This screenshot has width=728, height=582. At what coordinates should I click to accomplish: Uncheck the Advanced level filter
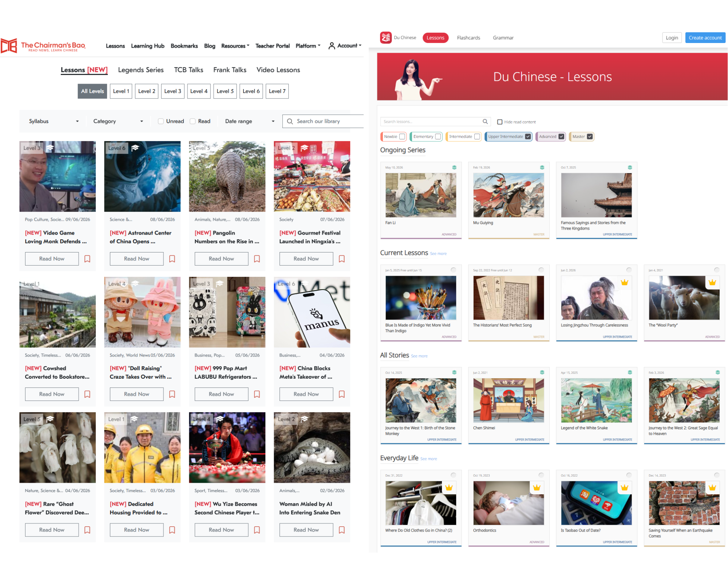[x=561, y=136]
